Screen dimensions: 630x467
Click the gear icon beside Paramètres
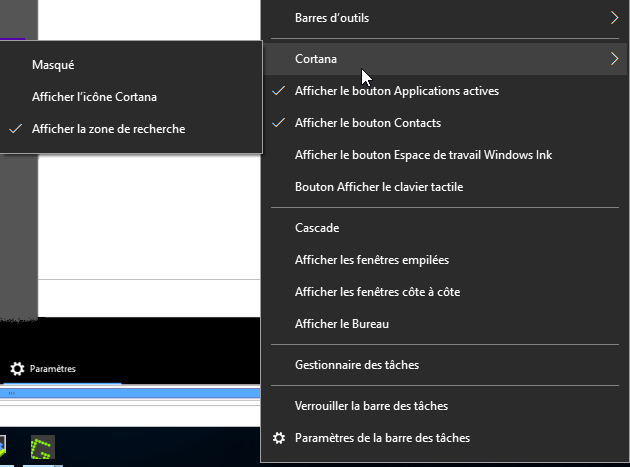(16, 369)
